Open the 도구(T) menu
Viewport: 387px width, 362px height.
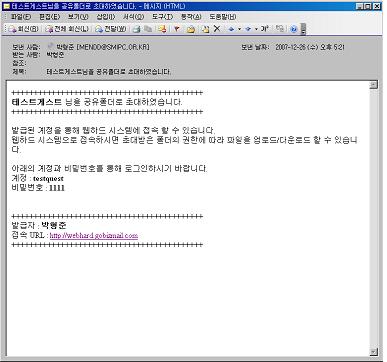click(x=163, y=16)
